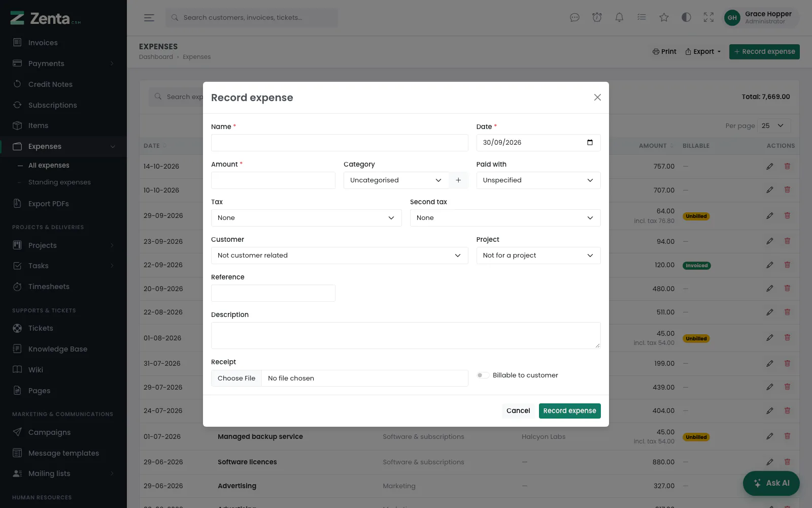The height and width of the screenshot is (508, 812).
Task: Close the Record expense dialog
Action: pyautogui.click(x=597, y=98)
